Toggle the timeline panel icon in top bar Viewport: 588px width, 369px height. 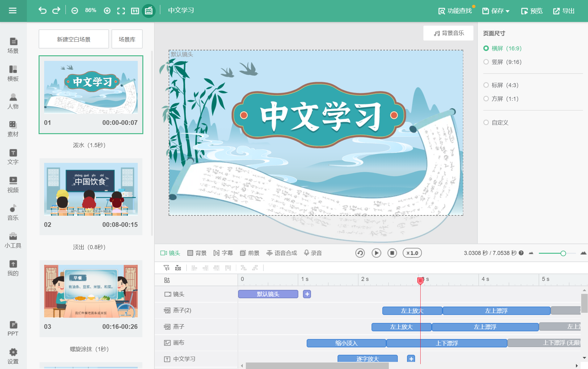[149, 11]
